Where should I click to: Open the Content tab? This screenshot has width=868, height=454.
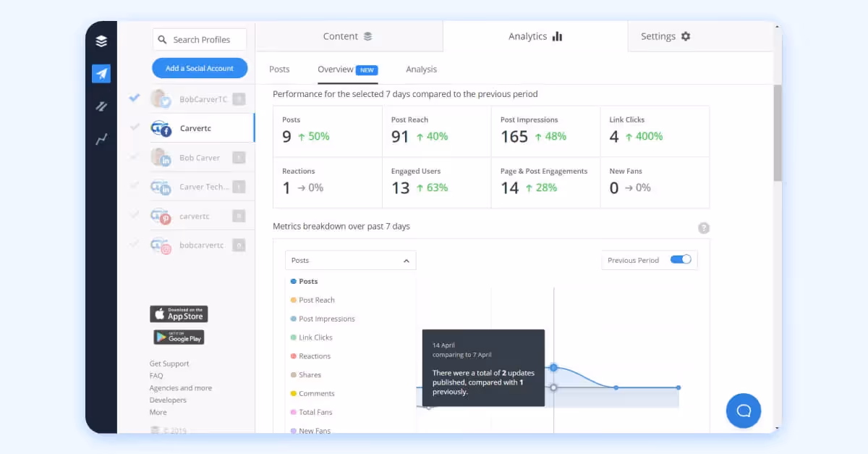[x=340, y=35]
